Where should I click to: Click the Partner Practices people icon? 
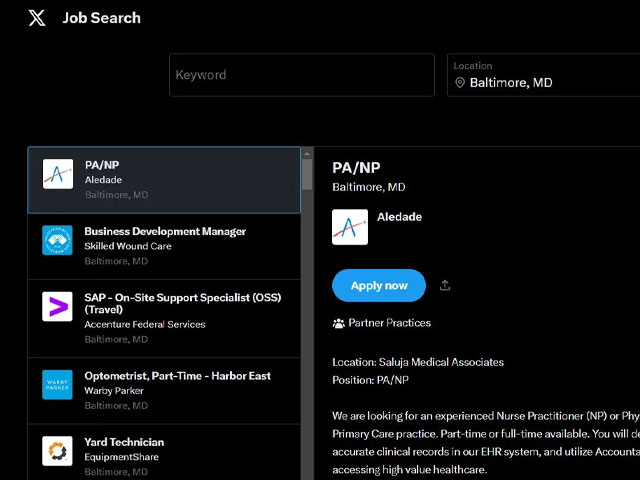click(x=339, y=323)
